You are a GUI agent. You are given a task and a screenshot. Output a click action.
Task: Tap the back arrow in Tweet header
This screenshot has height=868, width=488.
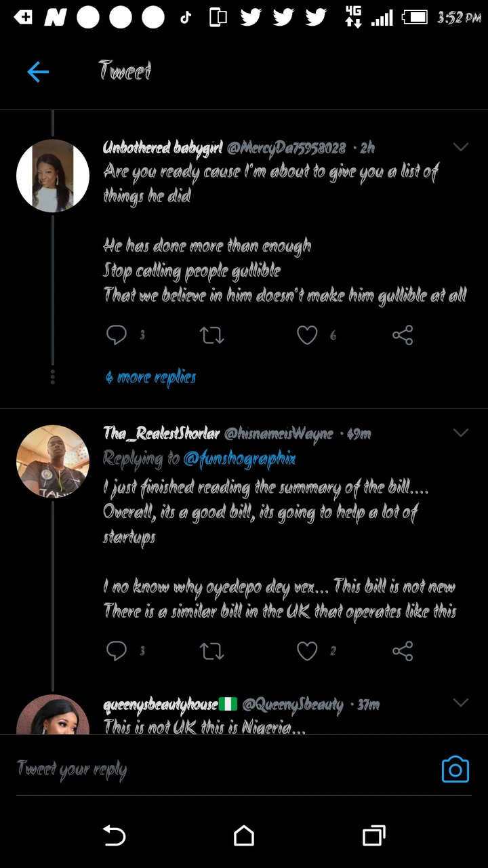pyautogui.click(x=38, y=72)
